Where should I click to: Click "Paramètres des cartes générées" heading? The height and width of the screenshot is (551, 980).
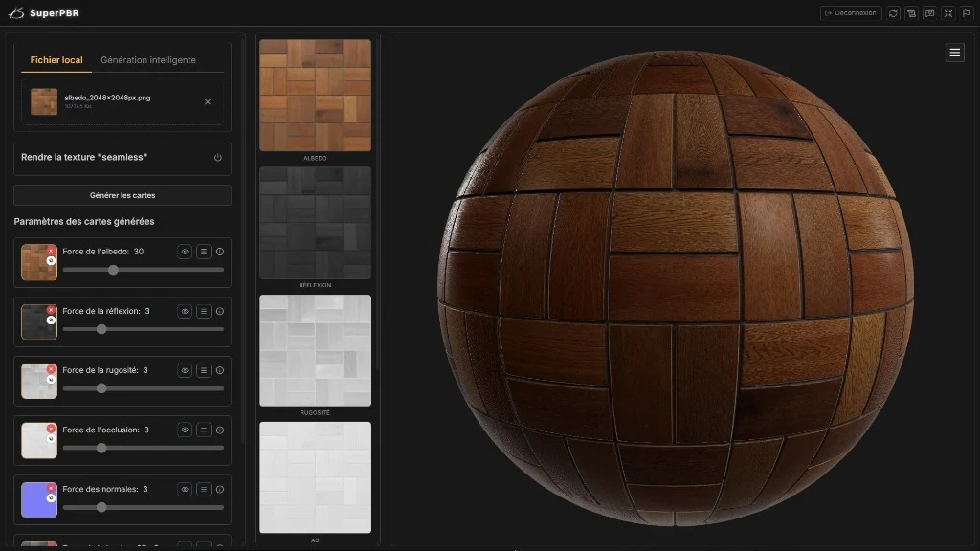[84, 222]
